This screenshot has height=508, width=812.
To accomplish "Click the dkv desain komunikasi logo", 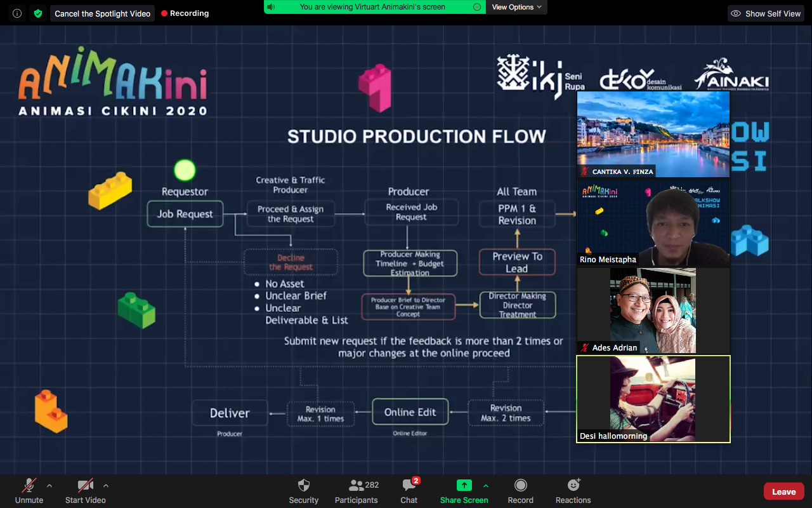I will click(x=641, y=79).
